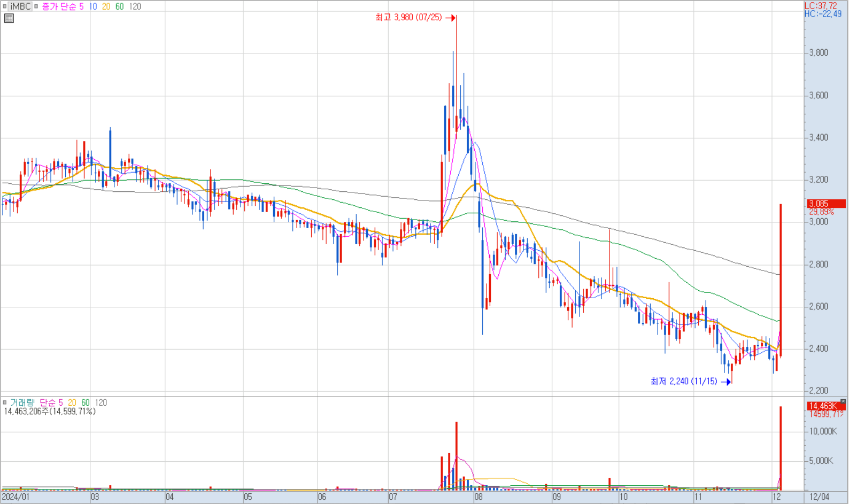Select the orange 20 price moving average
Image resolution: width=849 pixels, height=504 pixels.
click(106, 6)
